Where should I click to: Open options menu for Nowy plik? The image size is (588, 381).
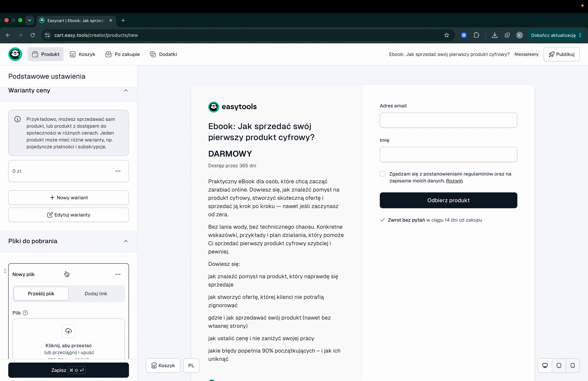118,274
